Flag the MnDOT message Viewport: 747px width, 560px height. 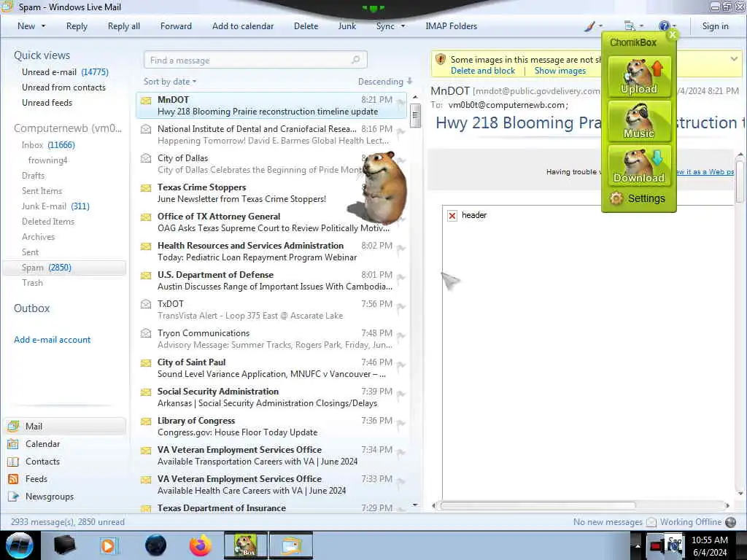click(401, 103)
